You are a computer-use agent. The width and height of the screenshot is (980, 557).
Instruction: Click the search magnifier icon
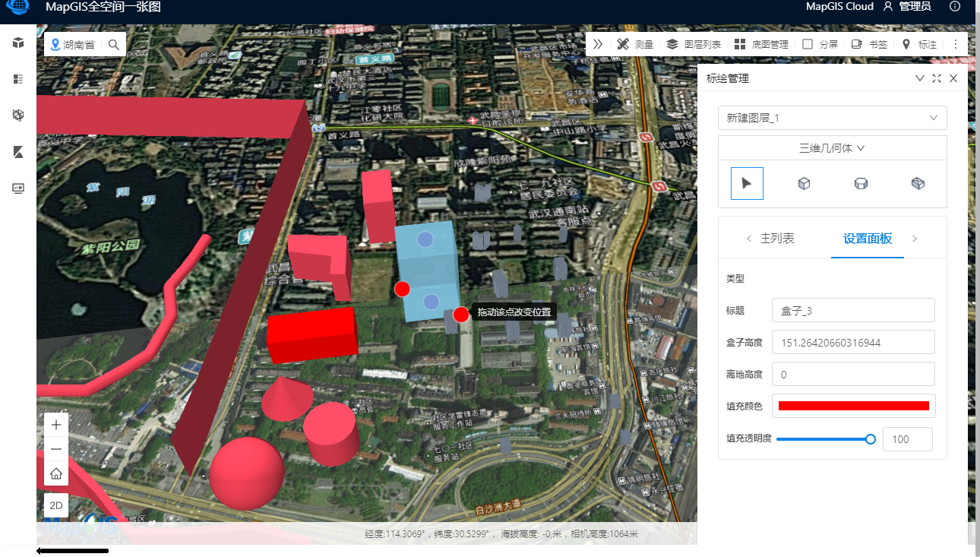[114, 45]
